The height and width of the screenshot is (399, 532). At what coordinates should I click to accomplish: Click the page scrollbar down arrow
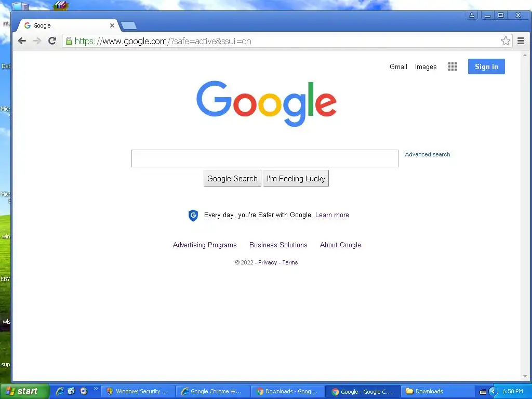[525, 376]
